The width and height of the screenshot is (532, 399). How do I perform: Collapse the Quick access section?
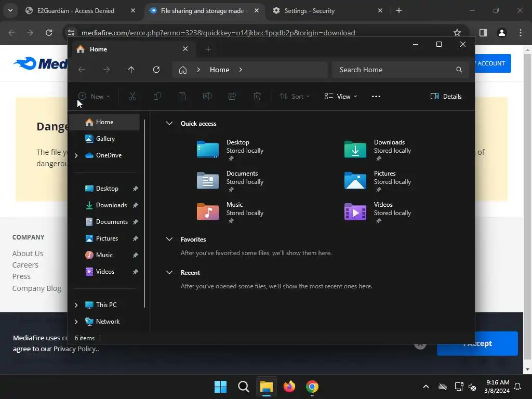coord(169,124)
